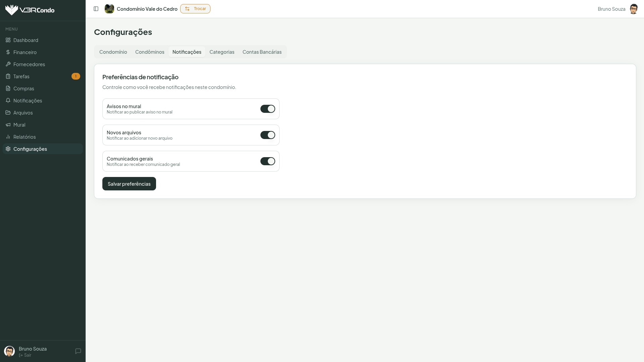Click the Relatórios bar chart icon

(x=8, y=137)
